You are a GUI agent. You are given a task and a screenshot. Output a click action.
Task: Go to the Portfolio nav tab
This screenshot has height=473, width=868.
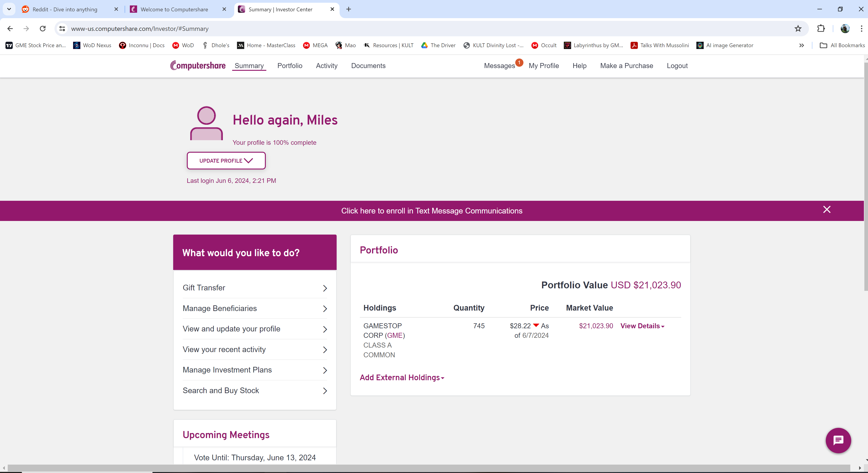tap(290, 66)
